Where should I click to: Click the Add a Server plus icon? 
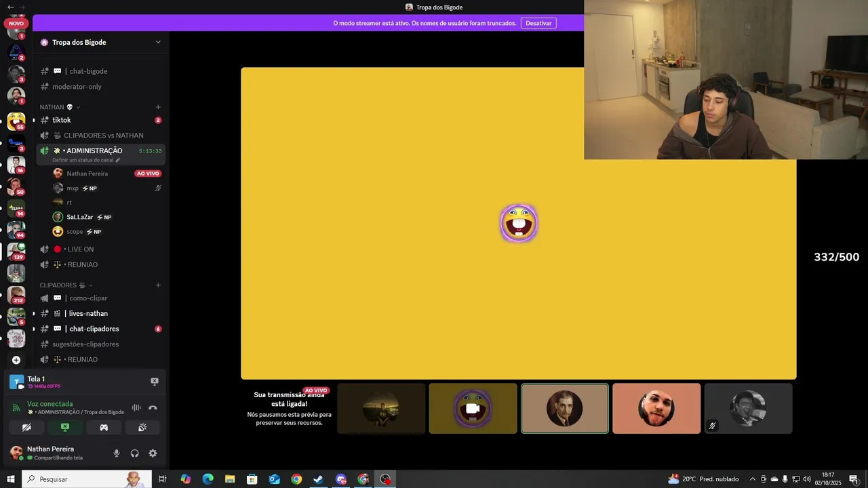(16, 360)
